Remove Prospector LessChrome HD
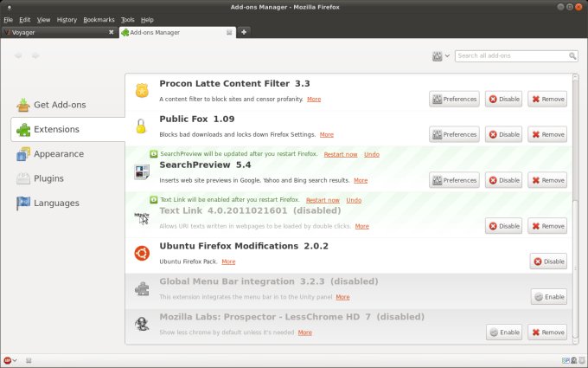The height and width of the screenshot is (368, 588). [547, 332]
